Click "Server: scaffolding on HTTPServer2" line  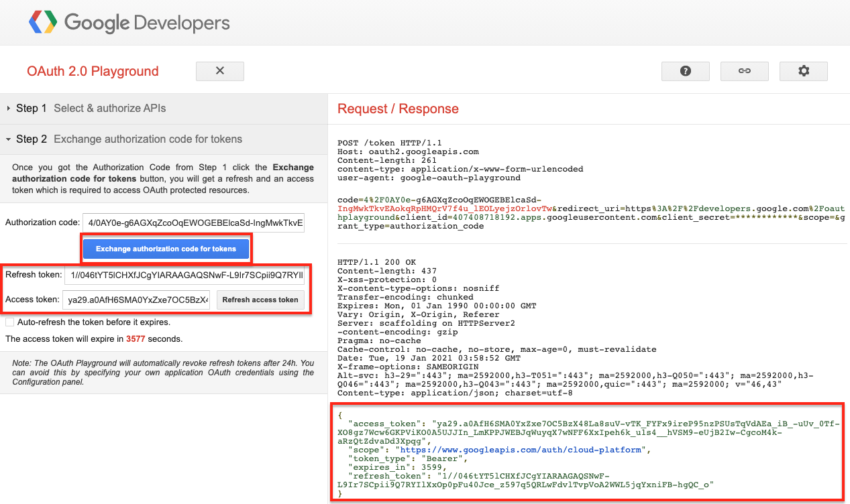[426, 323]
